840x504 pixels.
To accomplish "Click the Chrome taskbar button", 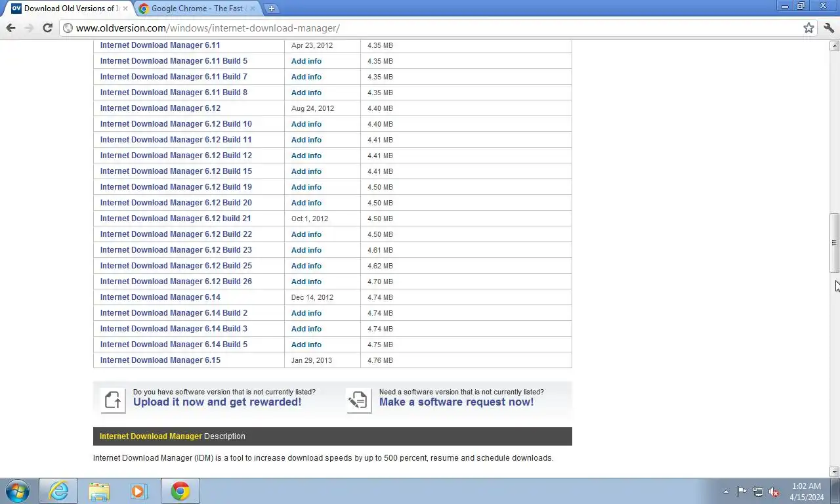I will point(180,491).
